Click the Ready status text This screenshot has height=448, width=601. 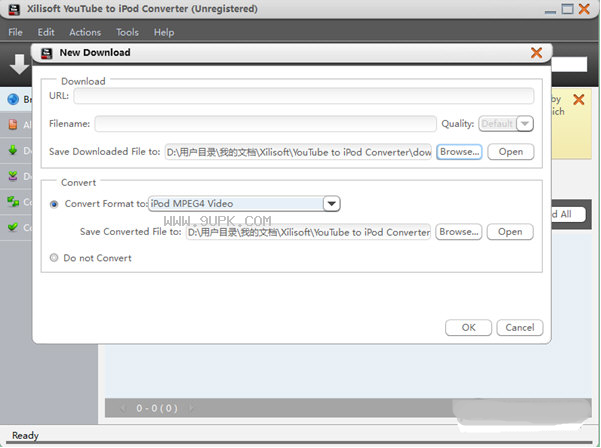point(25,435)
